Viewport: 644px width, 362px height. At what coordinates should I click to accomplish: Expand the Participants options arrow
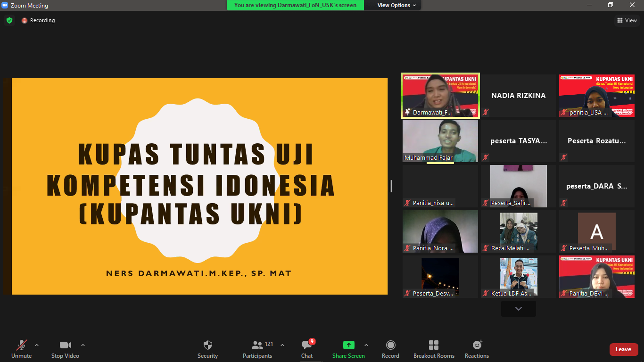coord(282,345)
